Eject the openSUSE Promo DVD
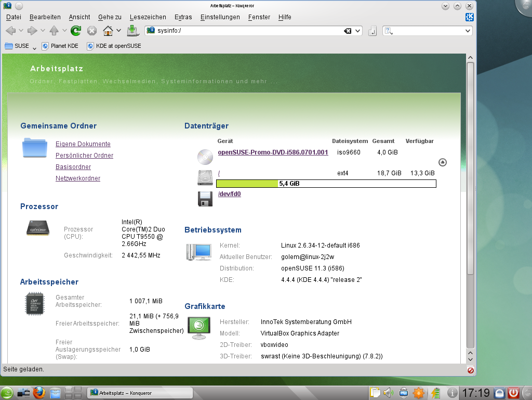The image size is (532, 400). click(442, 162)
